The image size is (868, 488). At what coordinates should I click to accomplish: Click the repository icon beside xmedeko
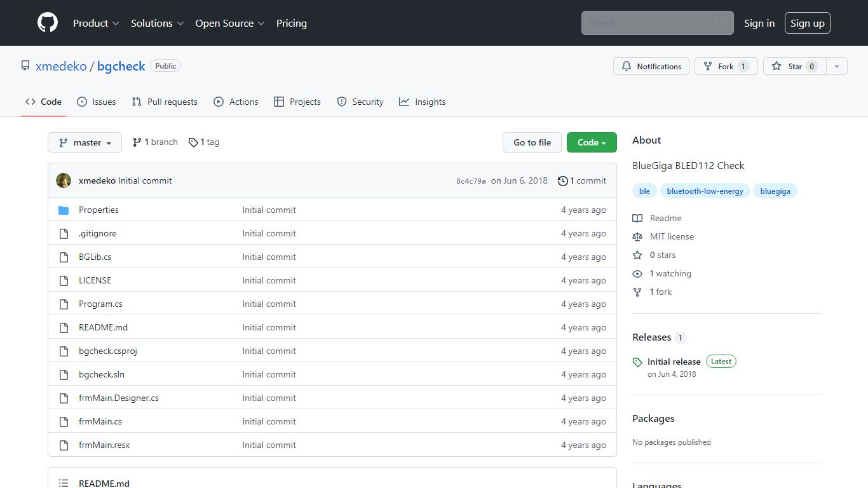[25, 65]
